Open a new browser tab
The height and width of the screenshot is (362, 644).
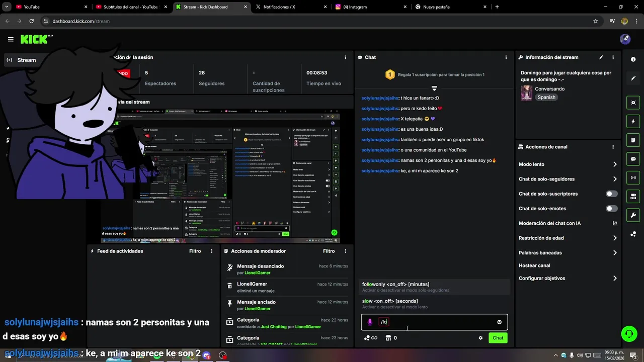tap(497, 7)
